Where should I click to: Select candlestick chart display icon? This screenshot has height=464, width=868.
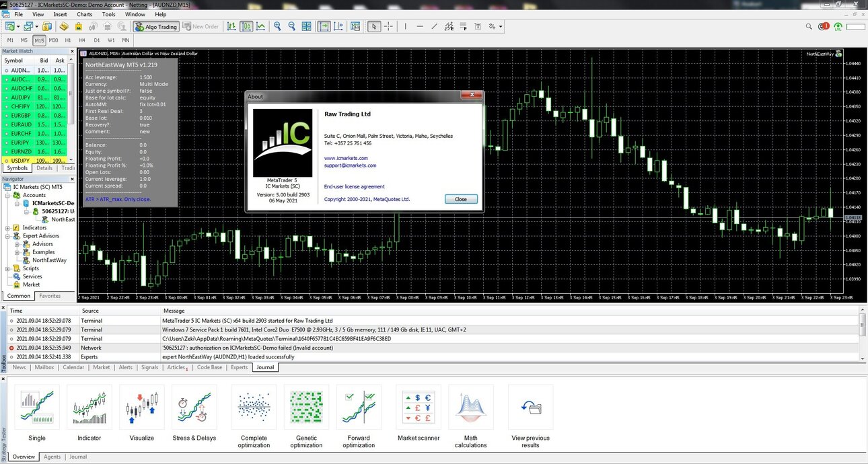coord(246,26)
